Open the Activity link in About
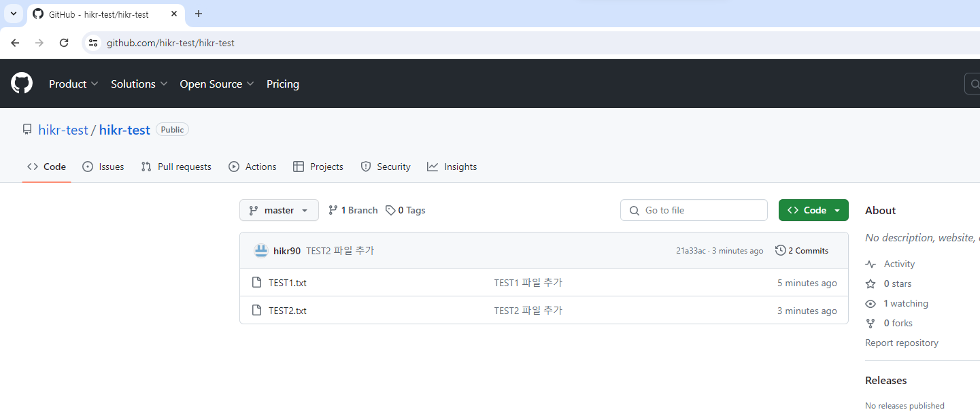Screen dimensions: 980x414 point(890,264)
